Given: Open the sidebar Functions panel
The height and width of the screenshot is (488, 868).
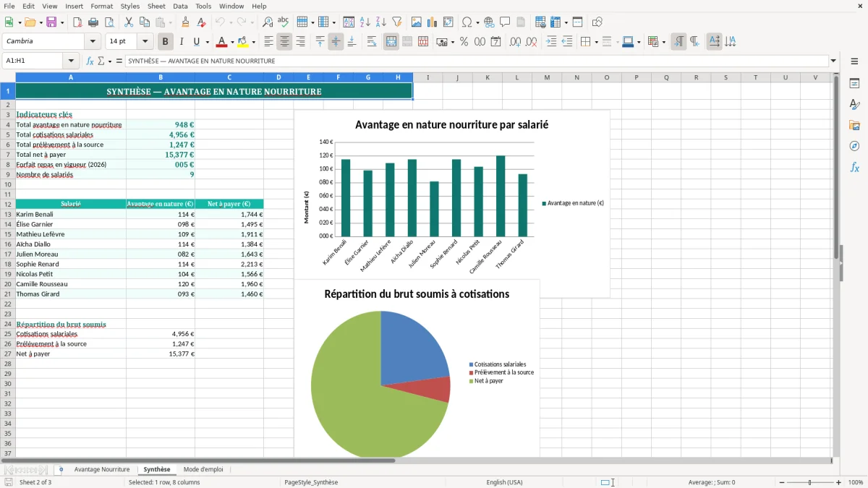Looking at the screenshot, I should pyautogui.click(x=854, y=168).
